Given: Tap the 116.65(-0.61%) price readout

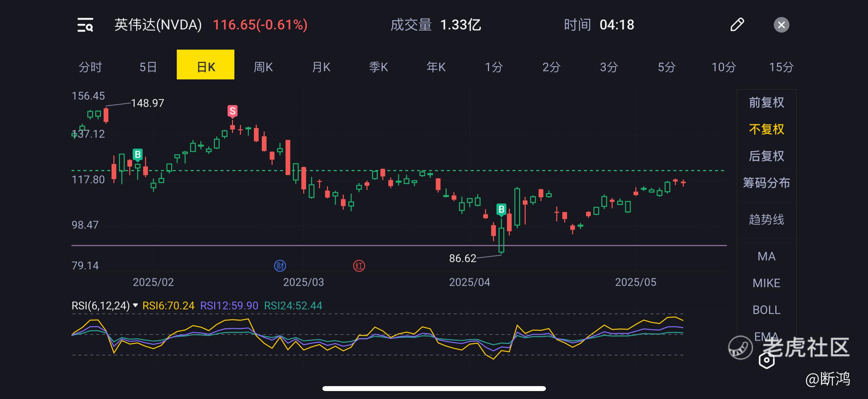Looking at the screenshot, I should (260, 25).
